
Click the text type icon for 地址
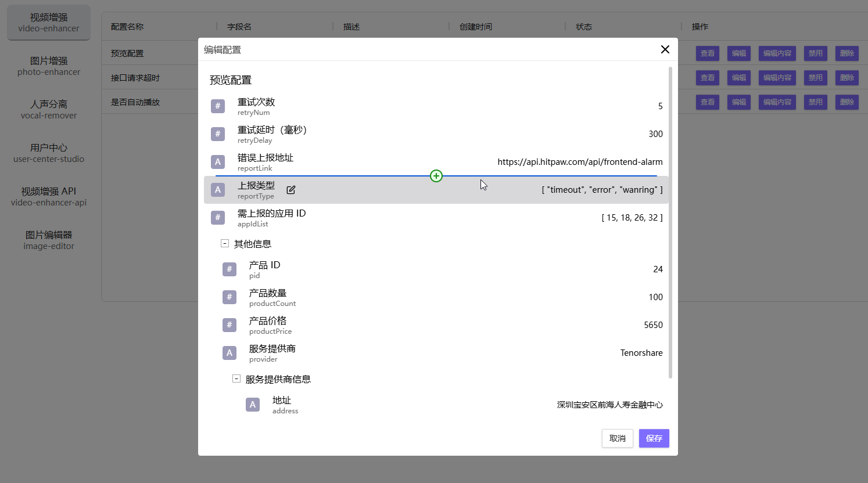(x=253, y=405)
